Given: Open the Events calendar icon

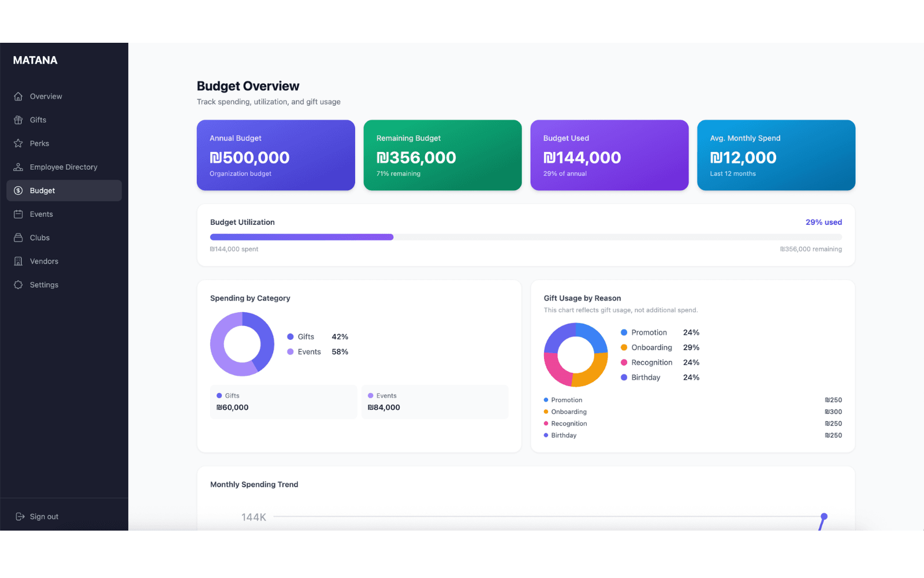Looking at the screenshot, I should [x=18, y=214].
